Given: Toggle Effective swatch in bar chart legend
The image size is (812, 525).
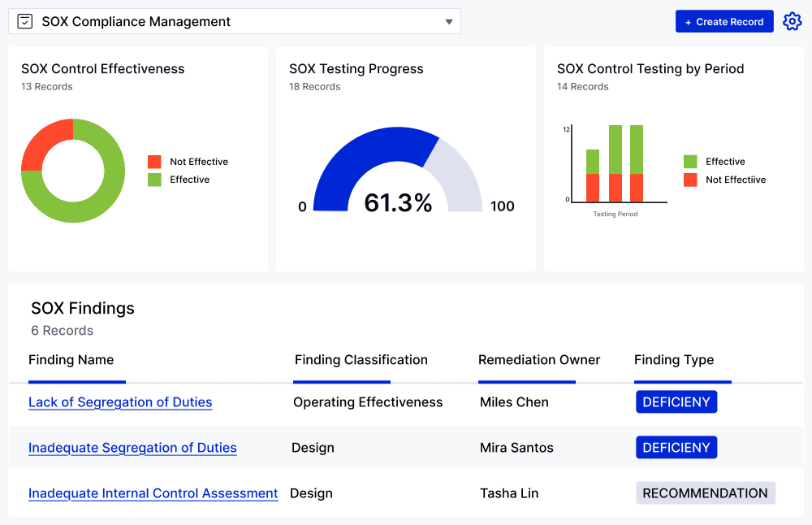Looking at the screenshot, I should click(x=690, y=162).
